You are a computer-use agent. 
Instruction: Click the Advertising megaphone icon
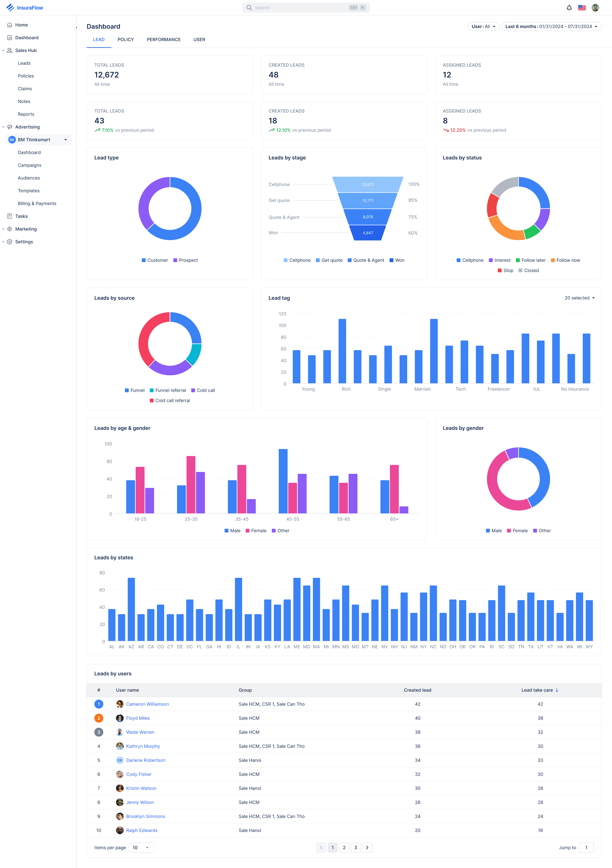point(10,127)
